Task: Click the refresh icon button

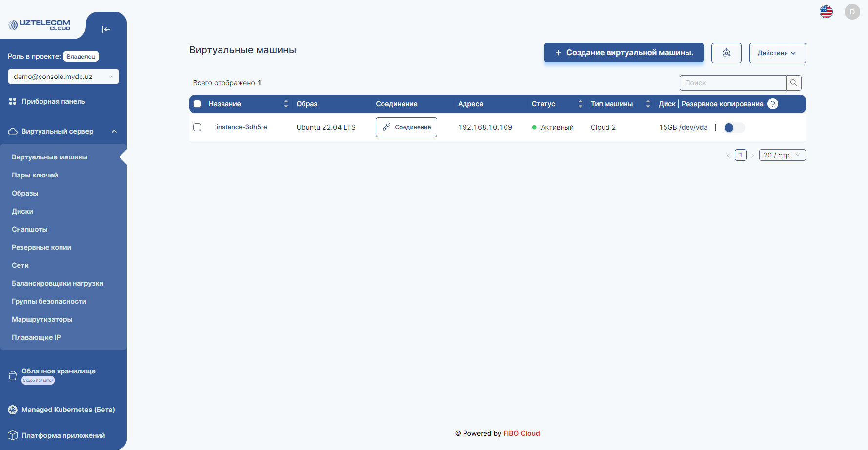Action: tap(726, 53)
